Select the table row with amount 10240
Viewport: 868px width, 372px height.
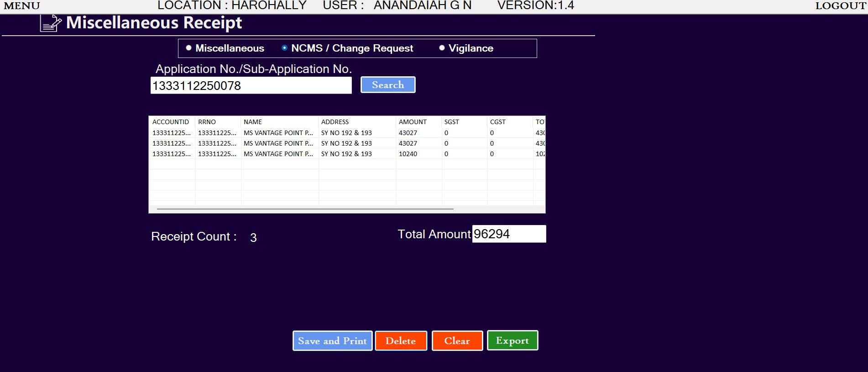[x=347, y=154]
